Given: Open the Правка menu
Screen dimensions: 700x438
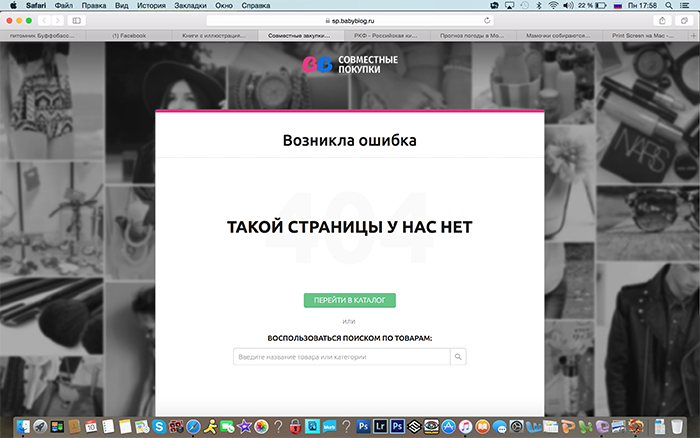Looking at the screenshot, I should (94, 5).
